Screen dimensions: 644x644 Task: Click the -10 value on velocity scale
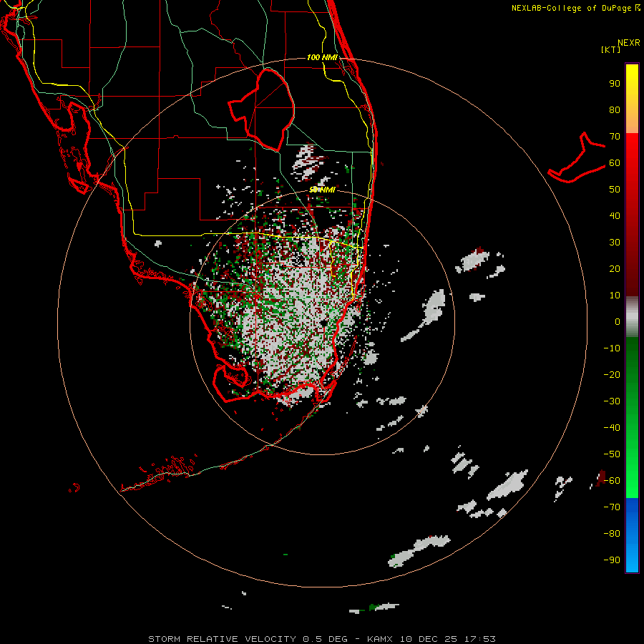[x=612, y=348]
